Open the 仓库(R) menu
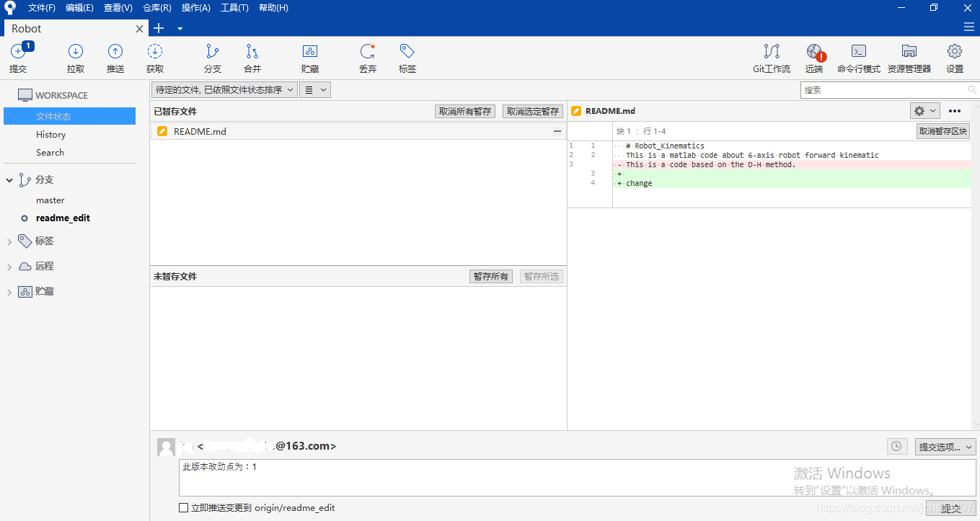Image resolution: width=980 pixels, height=521 pixels. pyautogui.click(x=157, y=8)
